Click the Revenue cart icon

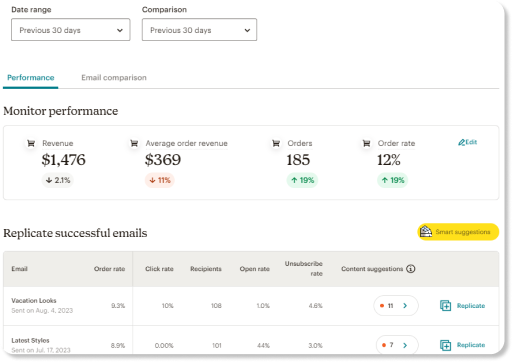(x=31, y=144)
